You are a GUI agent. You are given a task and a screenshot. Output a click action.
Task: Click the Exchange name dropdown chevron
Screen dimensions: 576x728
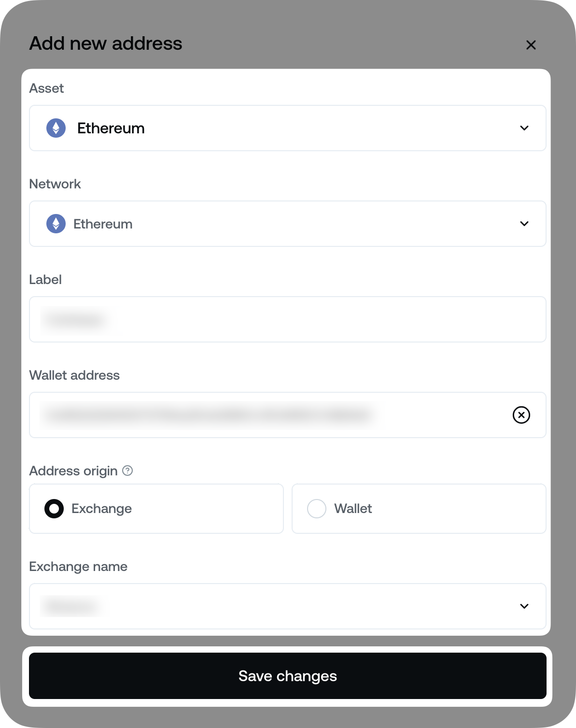click(524, 606)
